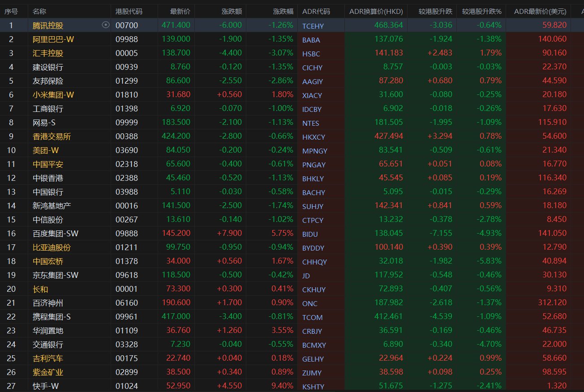Sort by the ADR代码 column header
Viewport: 584px width, 392px height.
tap(316, 11)
